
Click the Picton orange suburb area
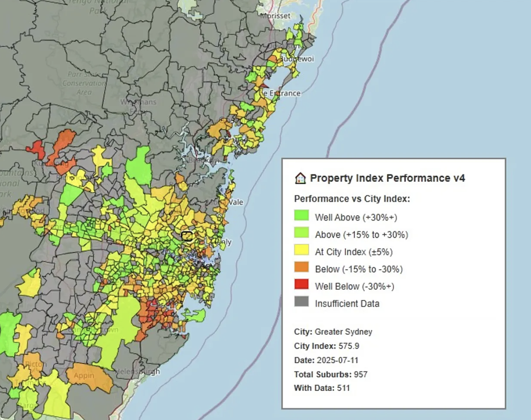pyautogui.click(x=34, y=364)
